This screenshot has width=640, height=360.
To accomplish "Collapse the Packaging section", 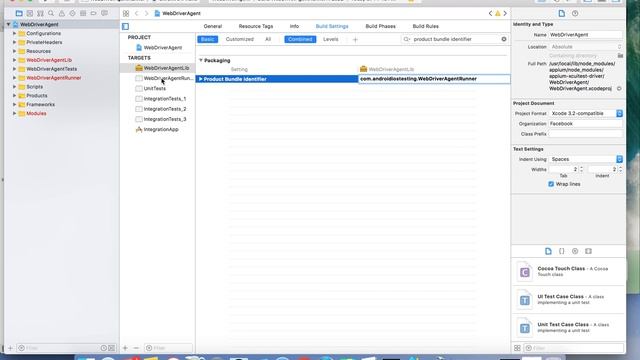I will tap(200, 60).
